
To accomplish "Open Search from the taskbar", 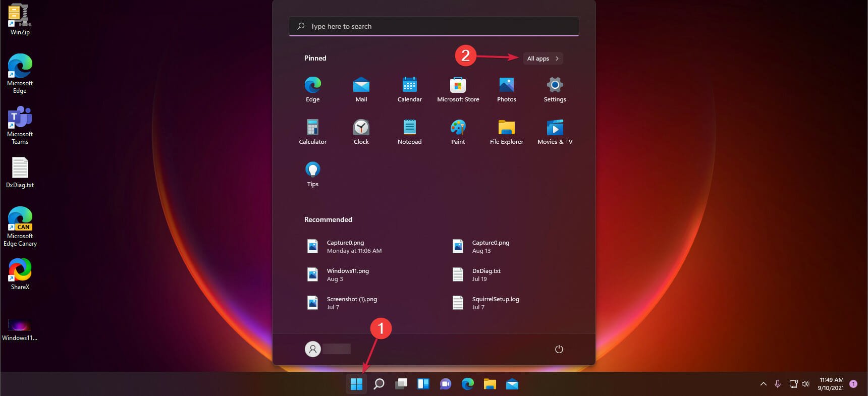I will pos(379,384).
